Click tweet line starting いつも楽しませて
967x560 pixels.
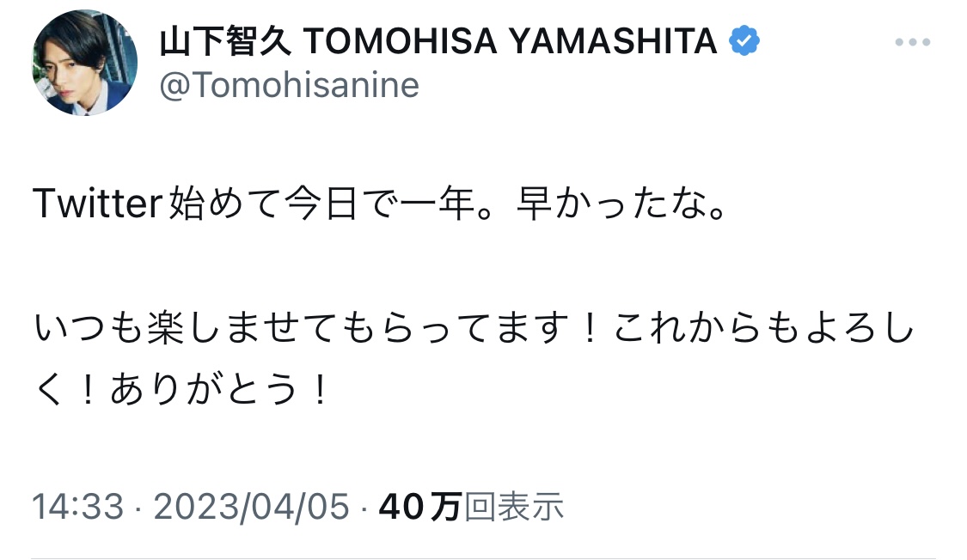474,327
